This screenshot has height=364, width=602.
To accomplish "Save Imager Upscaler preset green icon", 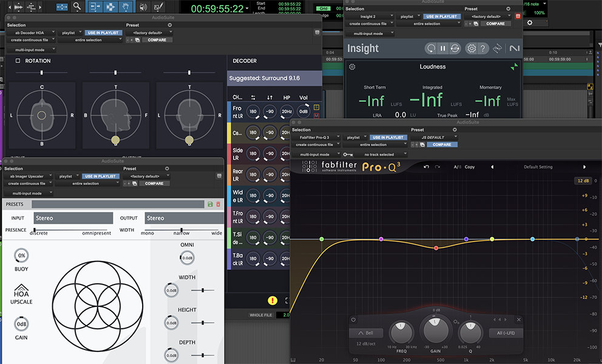I will pyautogui.click(x=210, y=204).
